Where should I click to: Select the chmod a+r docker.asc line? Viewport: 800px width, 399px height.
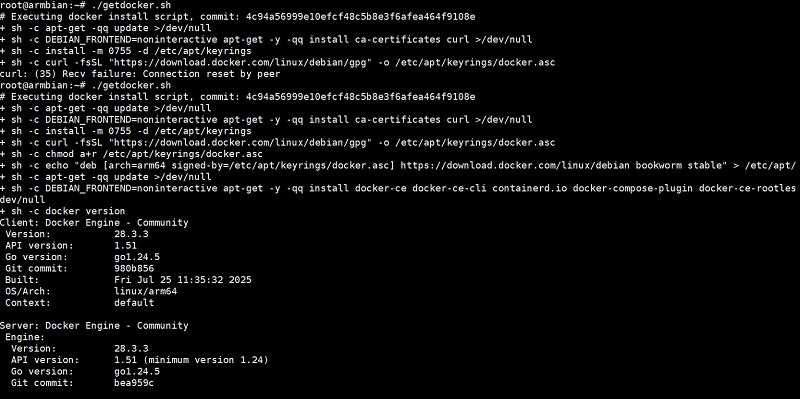(x=132, y=154)
